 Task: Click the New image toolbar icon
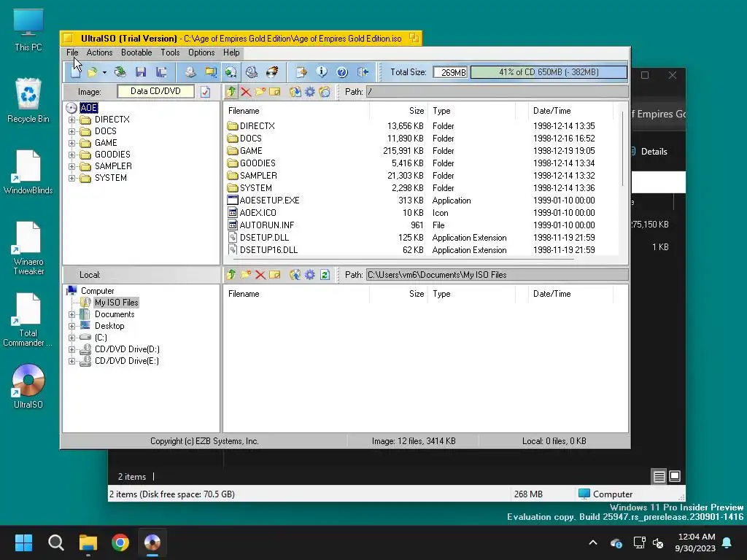76,72
